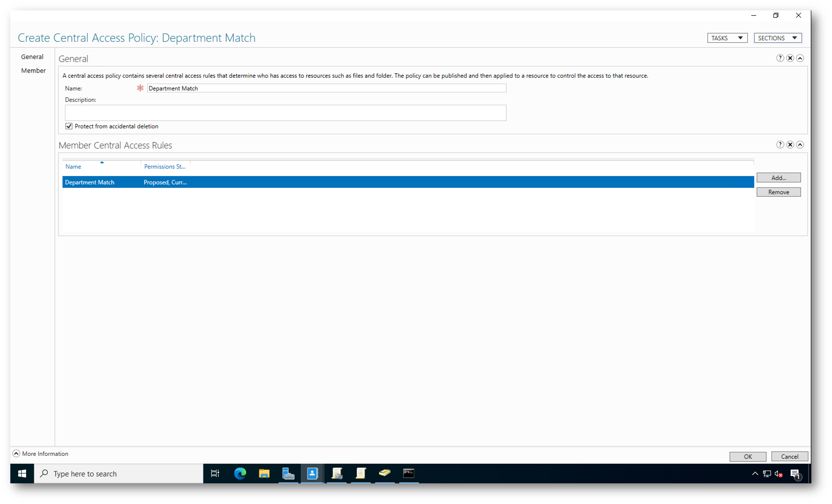832x504 pixels.
Task: Open the Windows Start menu
Action: pos(22,474)
